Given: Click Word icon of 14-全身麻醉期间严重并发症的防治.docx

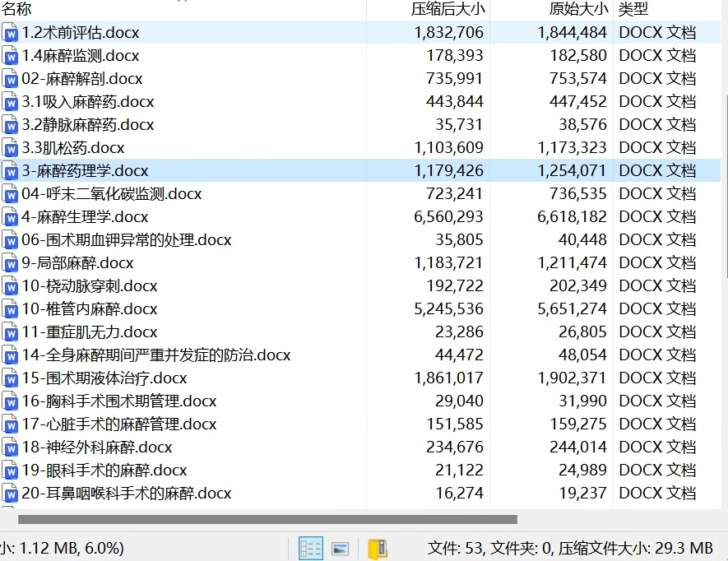Looking at the screenshot, I should 10,355.
